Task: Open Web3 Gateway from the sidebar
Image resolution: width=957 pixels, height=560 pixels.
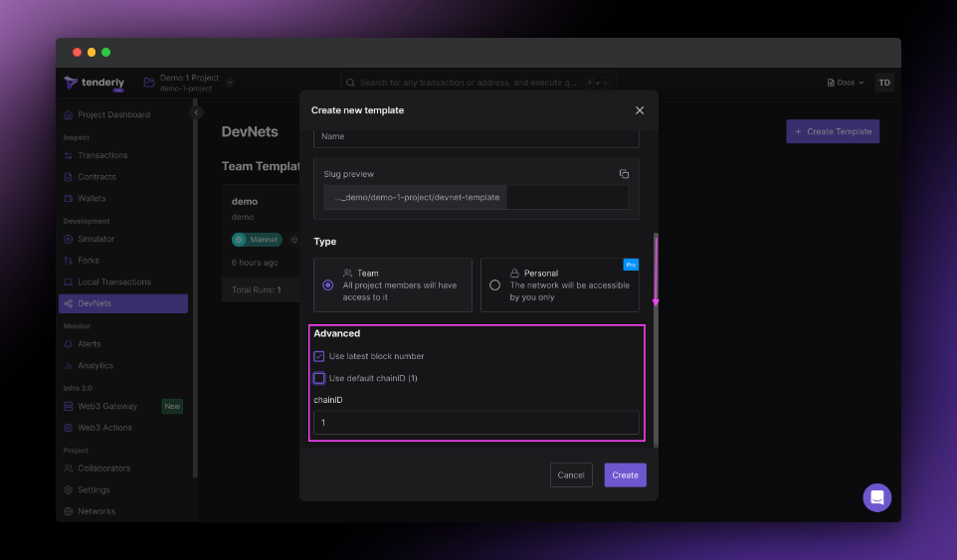Action: point(107,406)
